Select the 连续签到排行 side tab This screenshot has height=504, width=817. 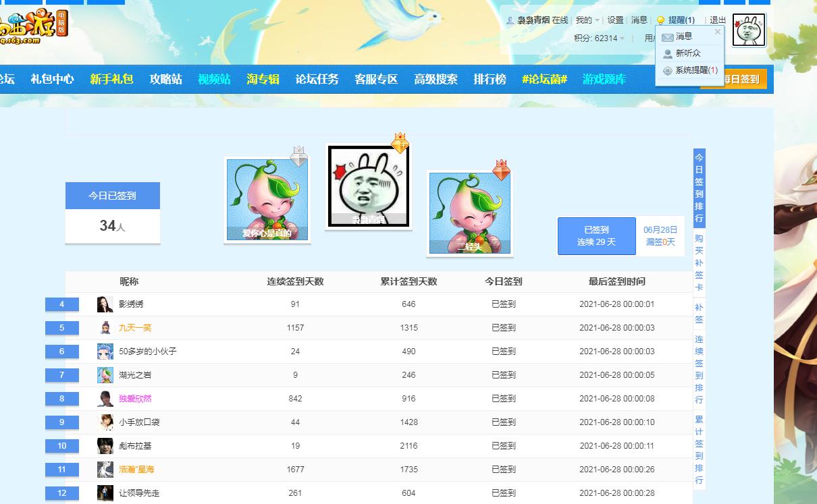point(699,369)
